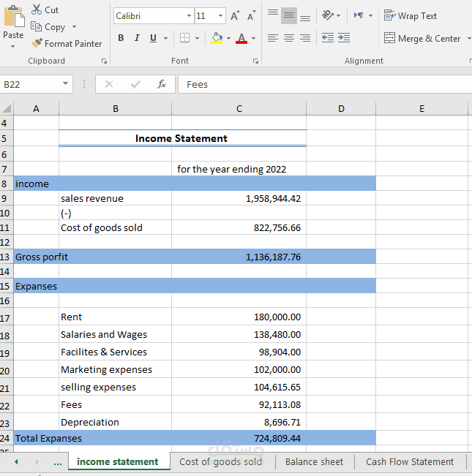Align text left
This screenshot has width=472, height=476.
[273, 38]
